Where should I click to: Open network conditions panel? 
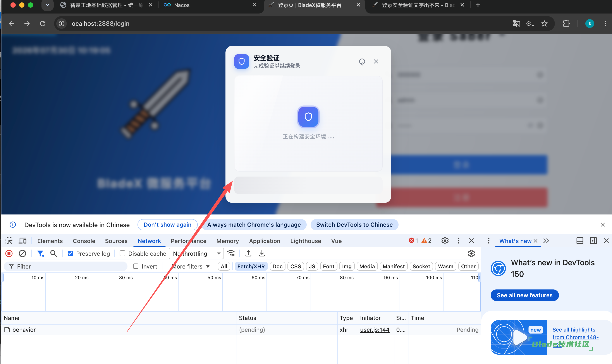[231, 253]
